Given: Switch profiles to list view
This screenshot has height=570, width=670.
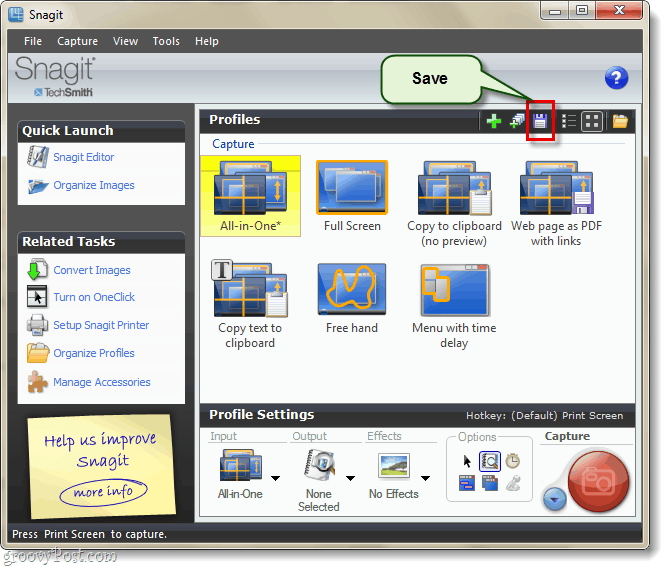Looking at the screenshot, I should pyautogui.click(x=569, y=121).
